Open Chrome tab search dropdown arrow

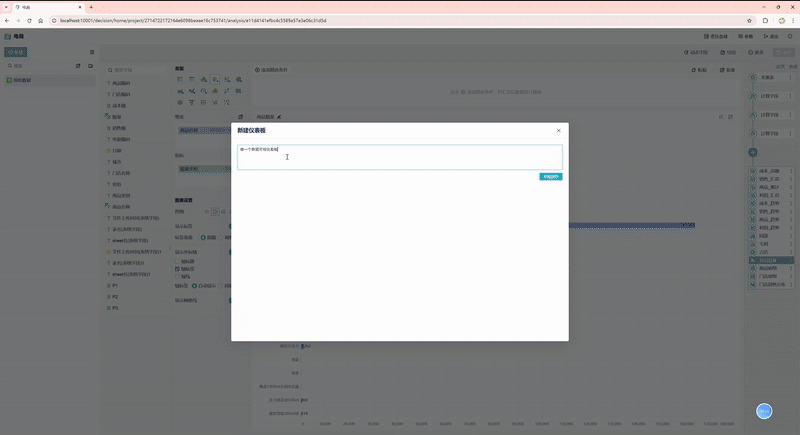[8, 6]
